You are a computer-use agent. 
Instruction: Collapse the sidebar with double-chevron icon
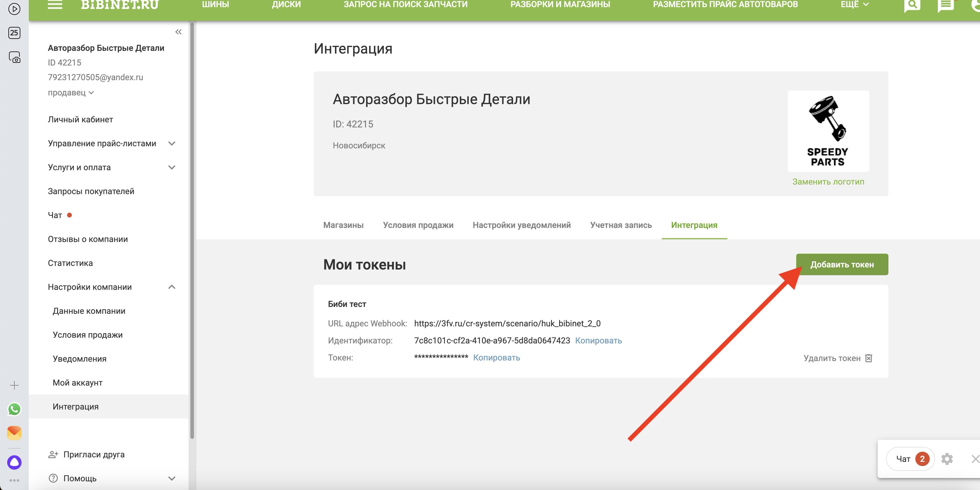click(x=178, y=32)
